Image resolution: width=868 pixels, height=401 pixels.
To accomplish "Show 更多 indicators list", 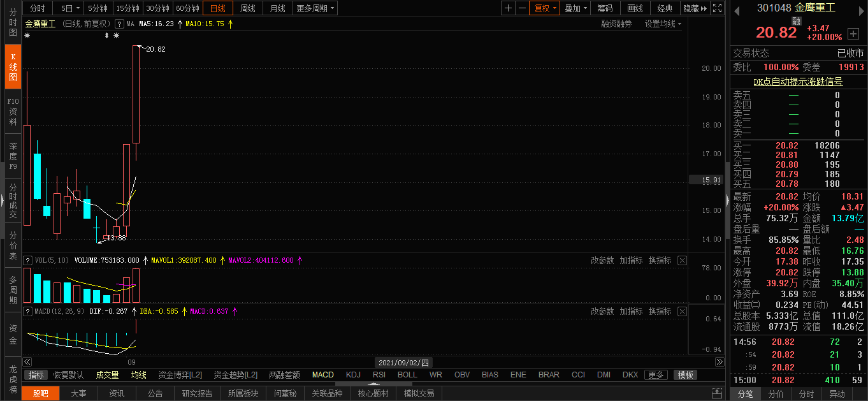I will coord(656,375).
